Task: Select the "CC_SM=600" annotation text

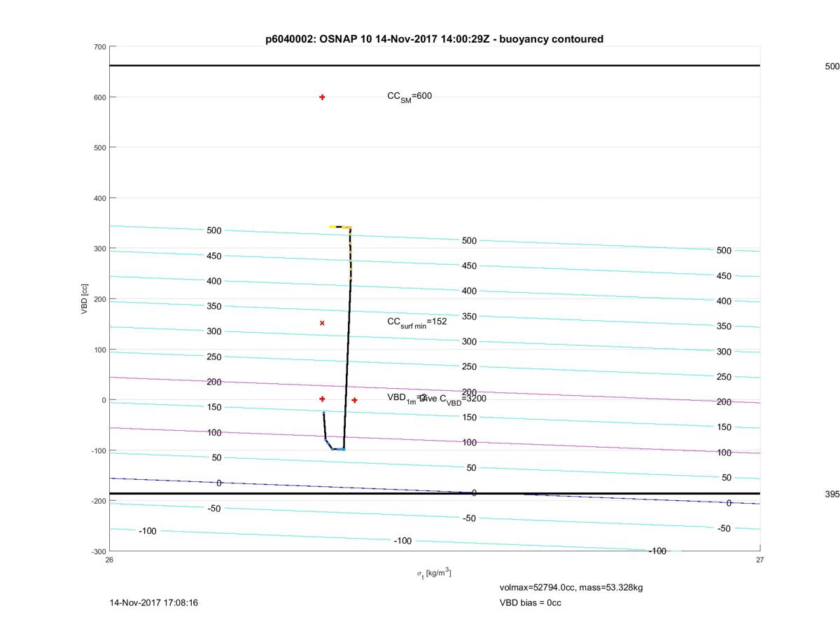Action: pos(409,97)
